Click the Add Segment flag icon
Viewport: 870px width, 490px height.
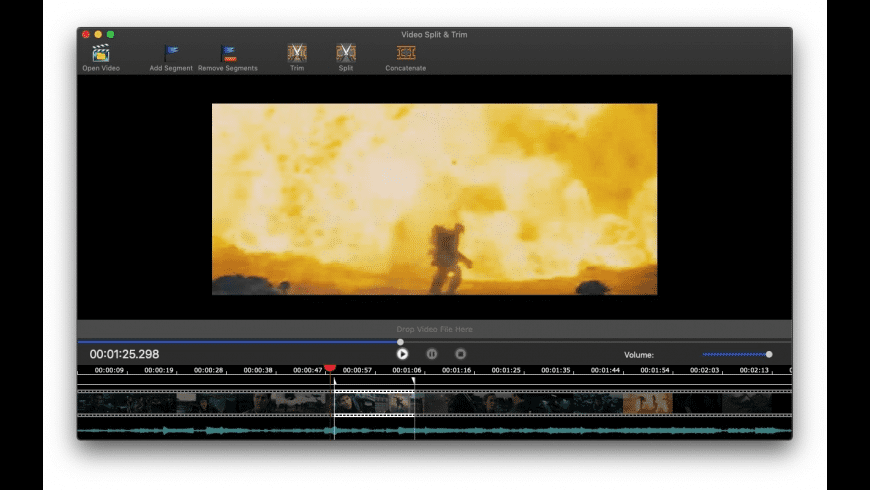(171, 54)
